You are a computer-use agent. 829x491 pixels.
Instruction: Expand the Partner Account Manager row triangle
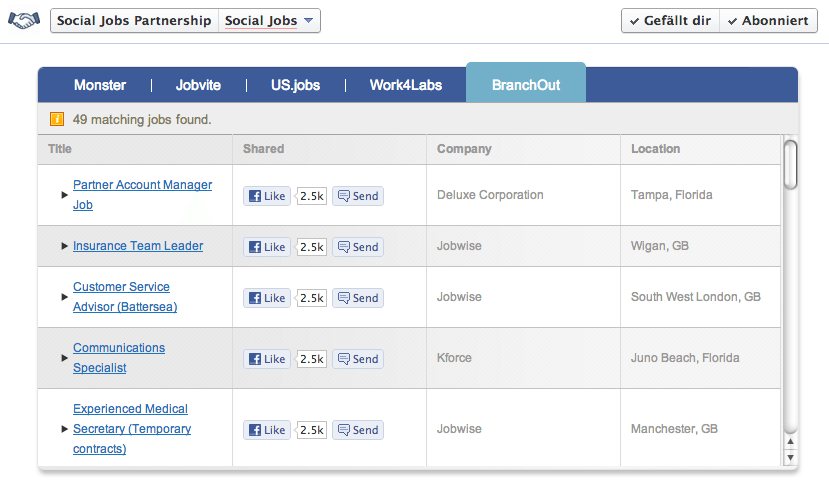pos(65,194)
